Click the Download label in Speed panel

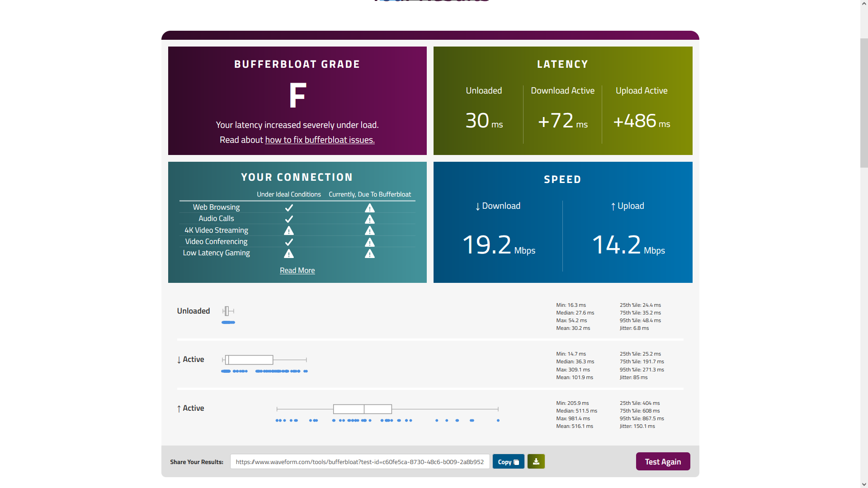497,206
